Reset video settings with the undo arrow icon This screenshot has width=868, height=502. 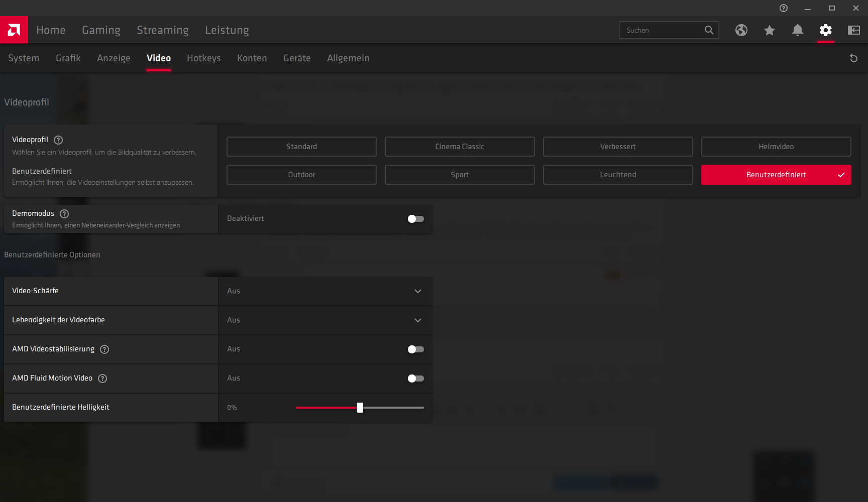point(853,58)
